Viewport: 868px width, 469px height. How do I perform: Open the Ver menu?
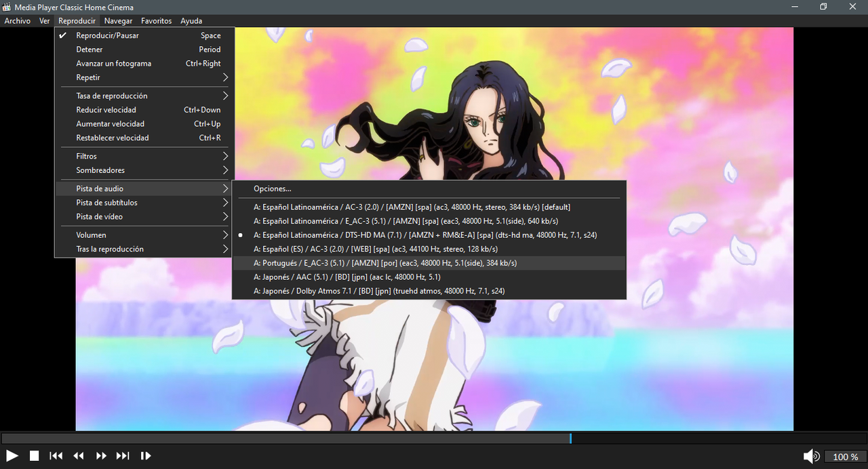[x=45, y=21]
